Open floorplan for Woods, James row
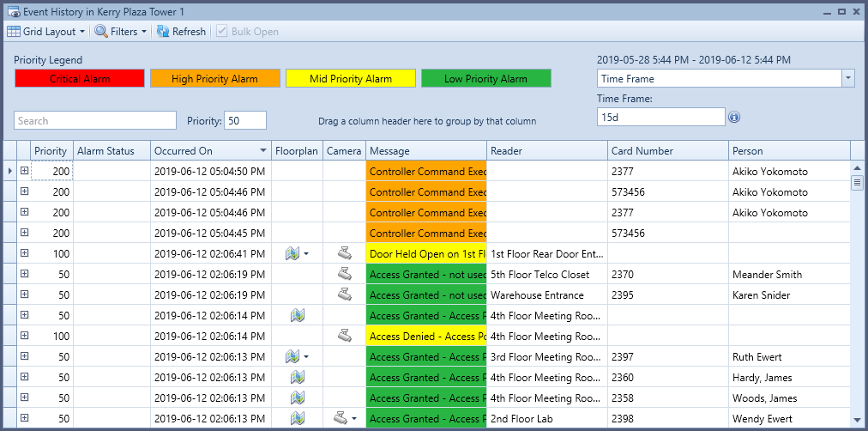Screen dimensions: 868x431 pos(298,398)
